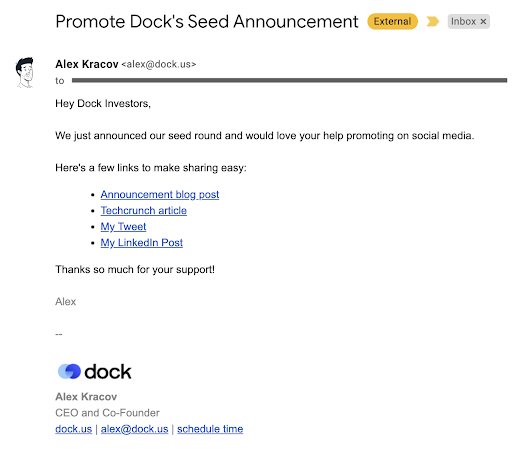This screenshot has width=512, height=449.
Task: Open the My LinkedIn Post link
Action: tap(142, 243)
